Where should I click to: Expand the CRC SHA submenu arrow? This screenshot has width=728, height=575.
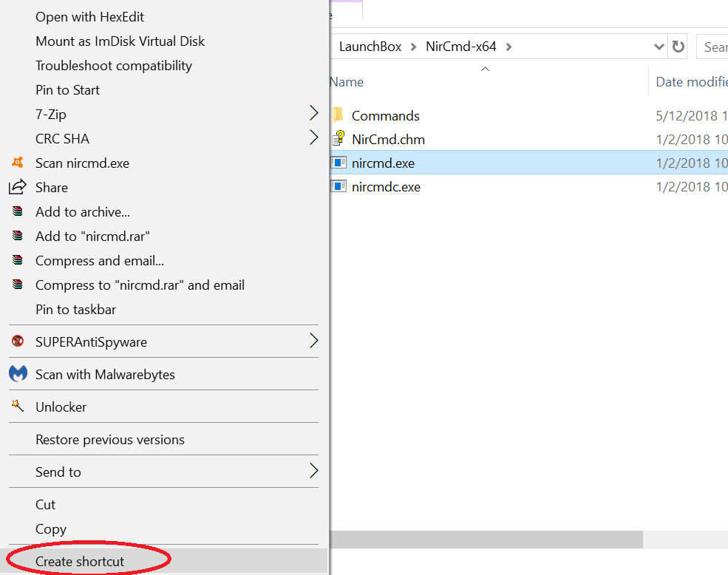point(314,137)
